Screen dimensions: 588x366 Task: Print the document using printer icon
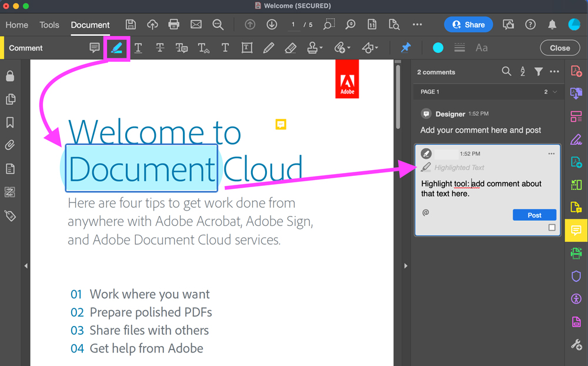pos(174,25)
